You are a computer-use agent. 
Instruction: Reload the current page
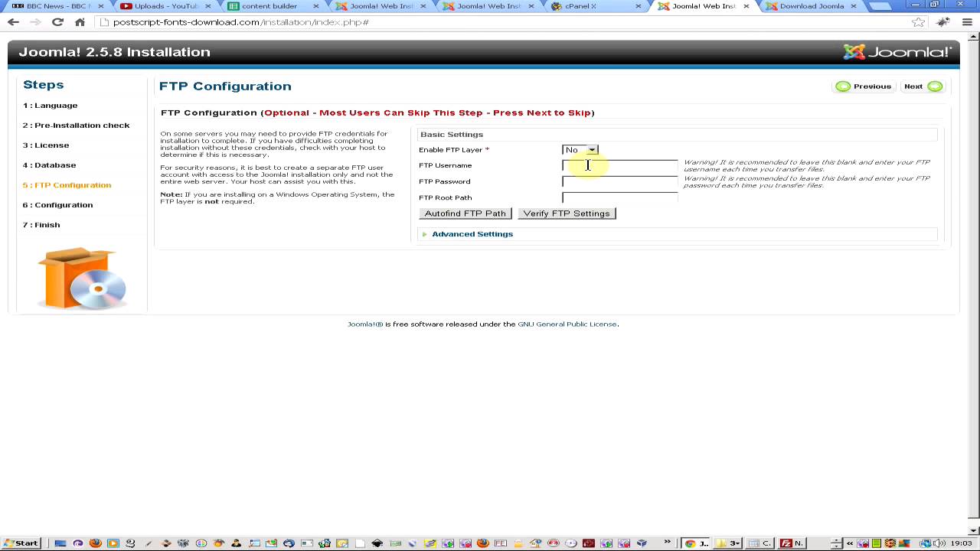57,22
